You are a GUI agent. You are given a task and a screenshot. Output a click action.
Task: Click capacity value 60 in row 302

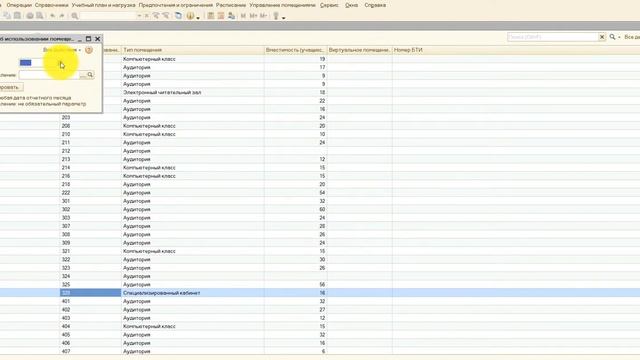click(322, 209)
